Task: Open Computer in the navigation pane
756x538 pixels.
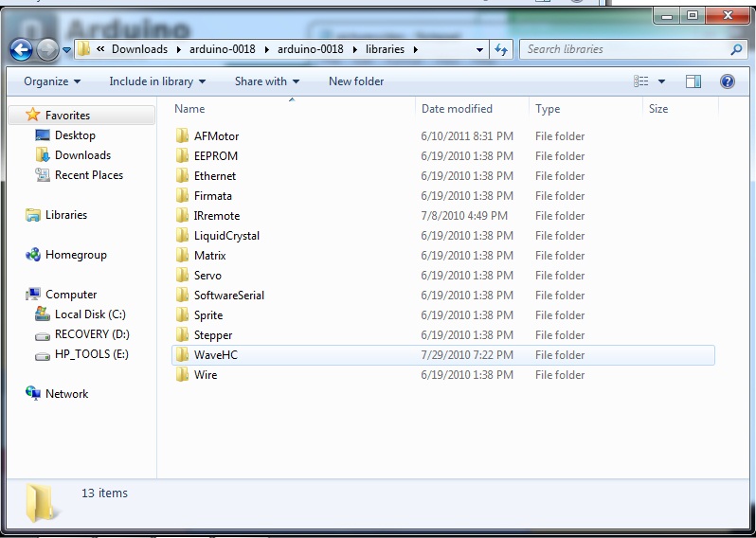Action: tap(71, 294)
